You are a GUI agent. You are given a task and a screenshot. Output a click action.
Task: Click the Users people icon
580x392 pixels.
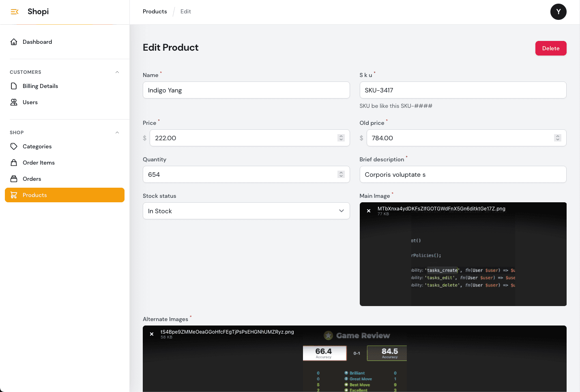[x=14, y=102]
